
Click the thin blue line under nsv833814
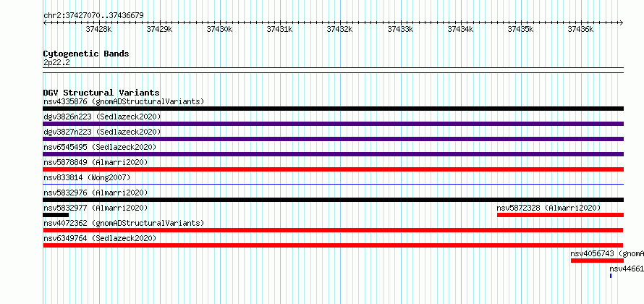point(334,184)
